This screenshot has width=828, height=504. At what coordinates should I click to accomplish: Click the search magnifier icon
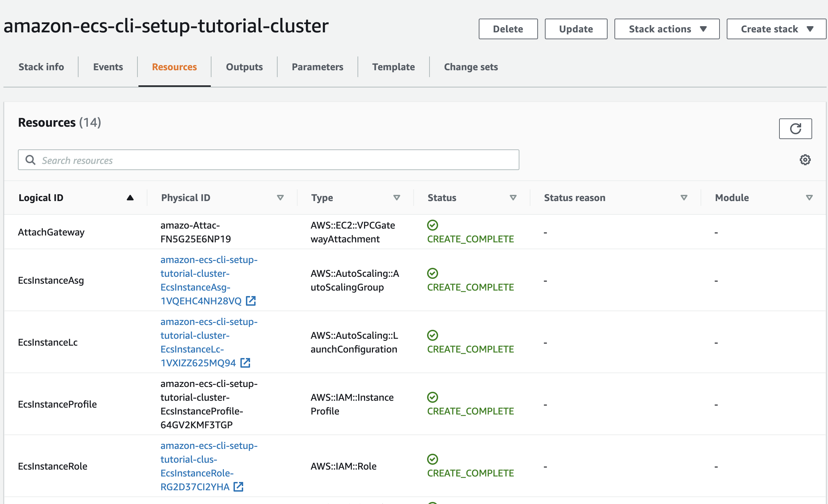click(x=30, y=160)
